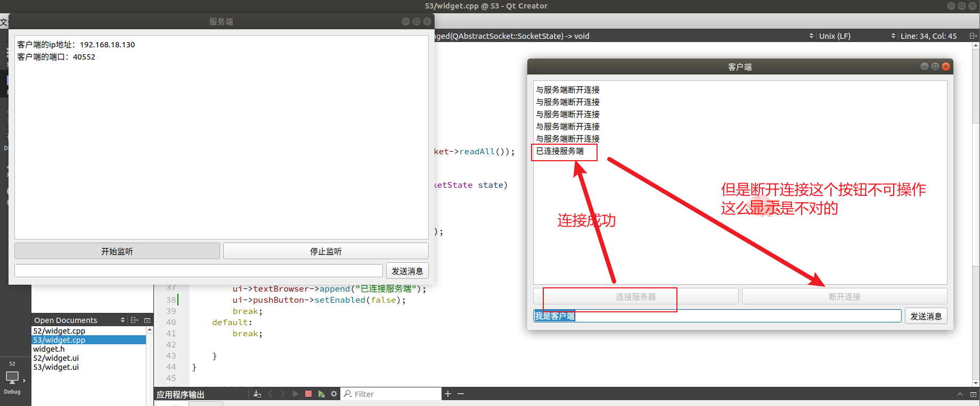This screenshot has width=980, height=406.
Task: Focus the 我是客户端 input in client window
Action: tap(717, 316)
